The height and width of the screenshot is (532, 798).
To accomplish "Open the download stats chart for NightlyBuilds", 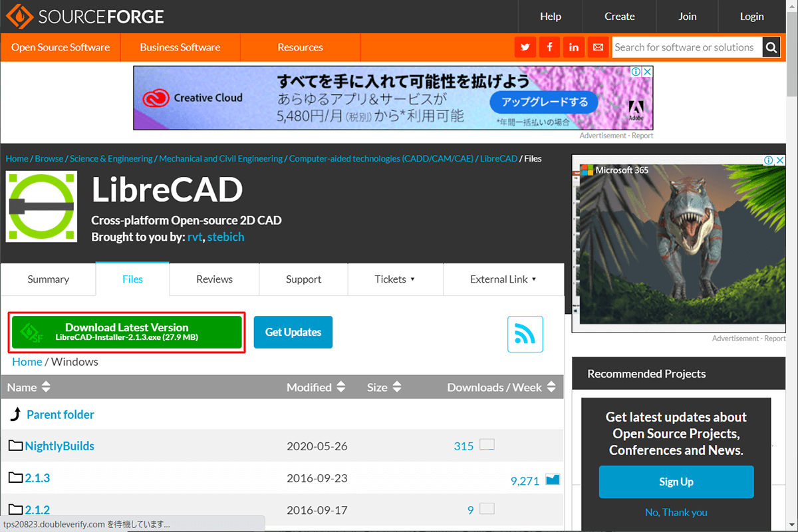I will 487,445.
